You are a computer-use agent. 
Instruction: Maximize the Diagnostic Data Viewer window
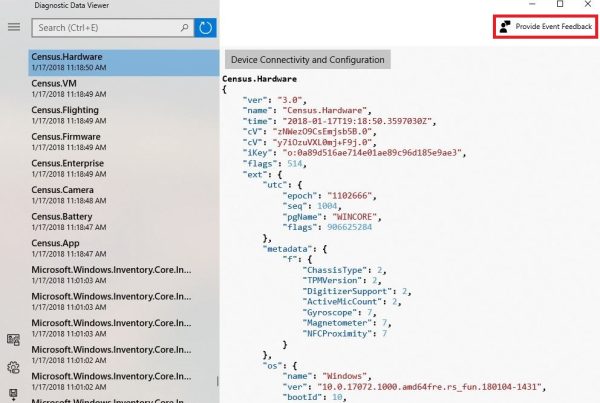pyautogui.click(x=560, y=5)
